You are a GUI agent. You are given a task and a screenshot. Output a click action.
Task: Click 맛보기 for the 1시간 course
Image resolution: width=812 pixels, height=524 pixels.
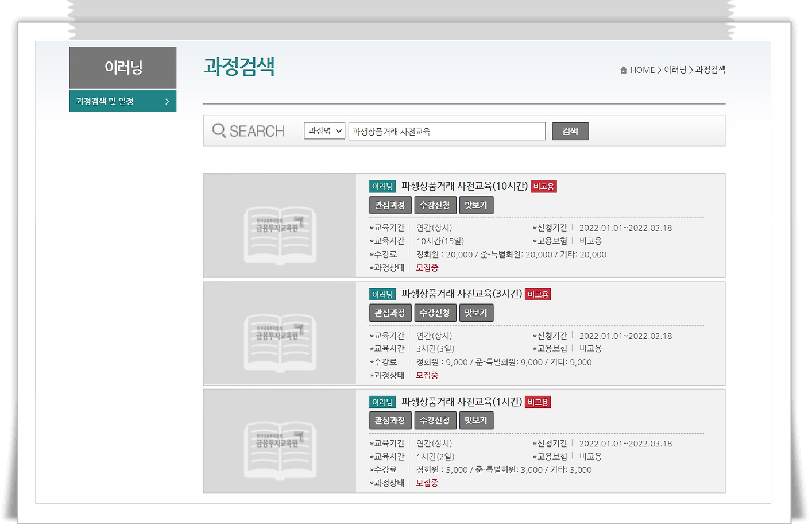click(x=476, y=420)
